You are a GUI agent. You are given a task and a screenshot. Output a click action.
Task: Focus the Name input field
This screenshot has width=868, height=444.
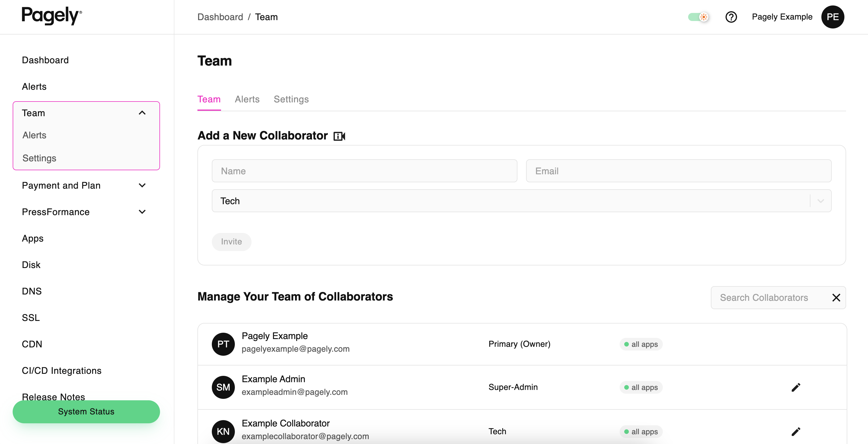364,171
